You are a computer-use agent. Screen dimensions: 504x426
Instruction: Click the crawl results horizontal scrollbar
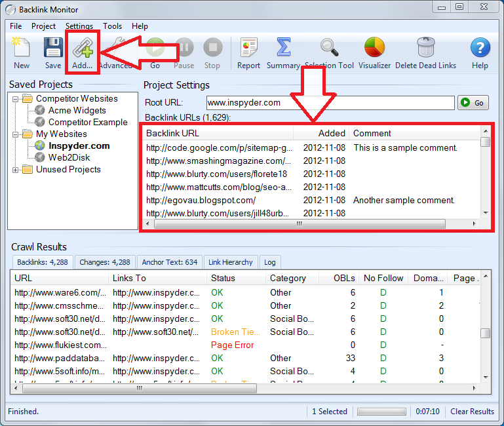(140, 389)
